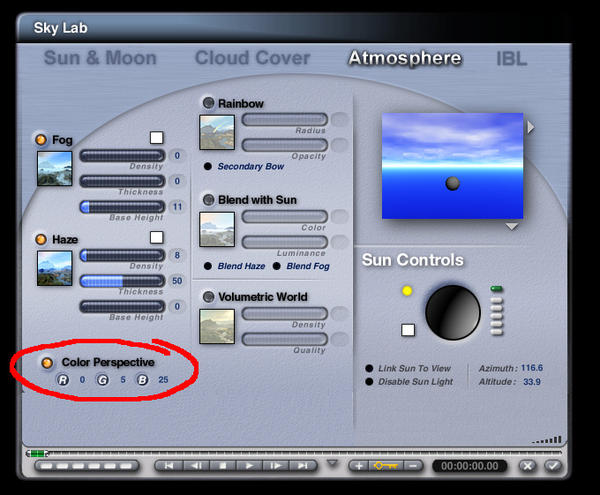Screen dimensions: 600x495
Task: Click the Color Perspective B button
Action: coord(142,380)
